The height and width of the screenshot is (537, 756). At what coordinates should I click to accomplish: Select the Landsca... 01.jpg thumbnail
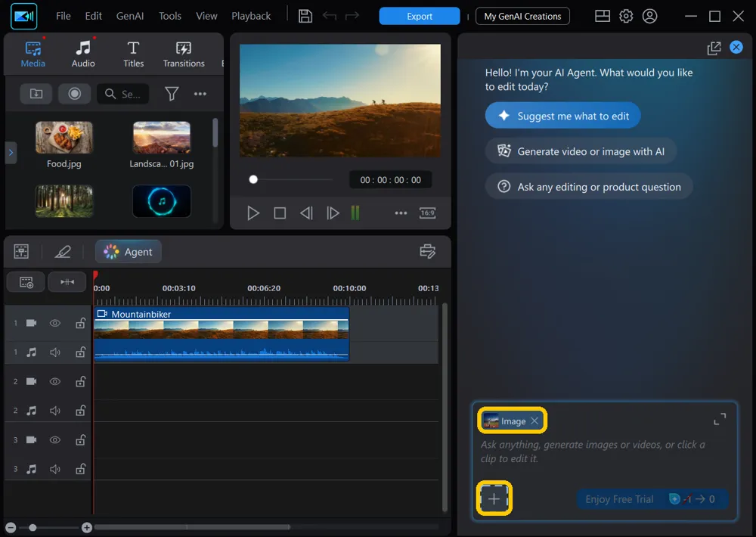point(162,138)
